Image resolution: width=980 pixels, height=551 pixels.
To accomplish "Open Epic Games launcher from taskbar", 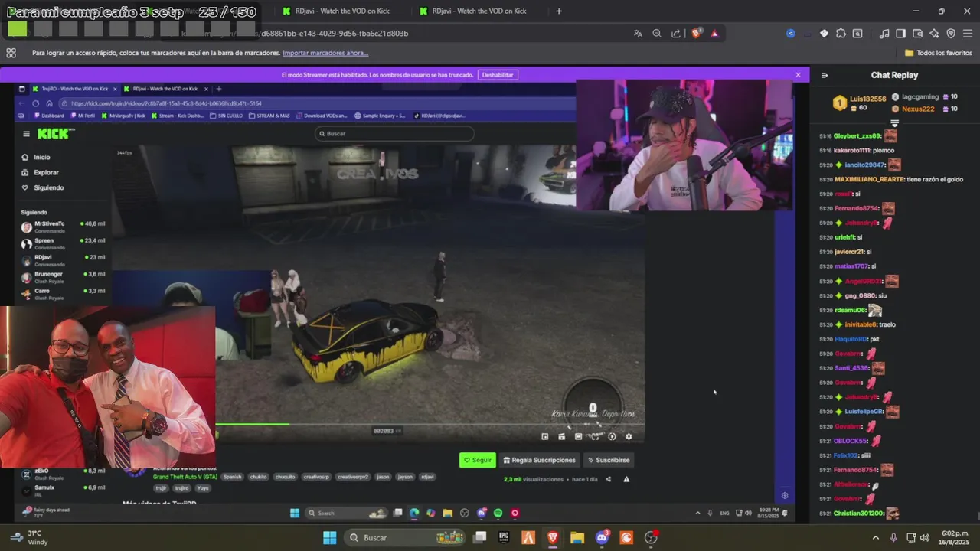I will [504, 537].
